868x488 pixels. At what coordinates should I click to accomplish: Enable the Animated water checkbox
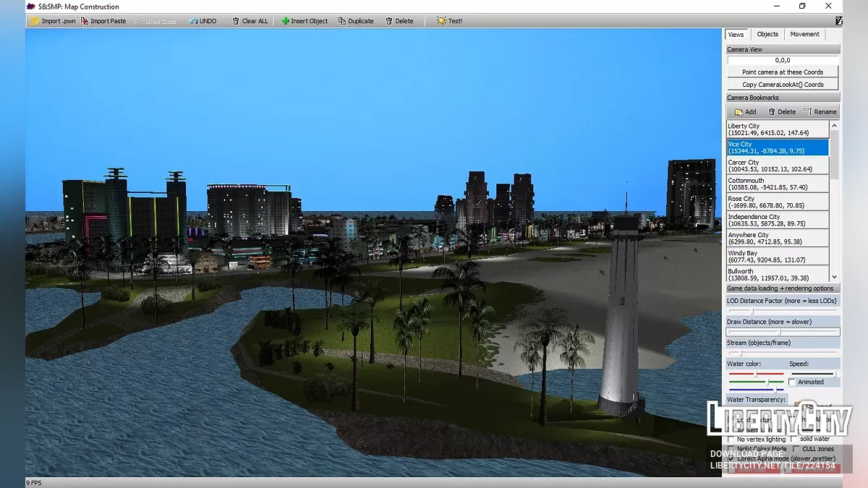click(x=792, y=382)
